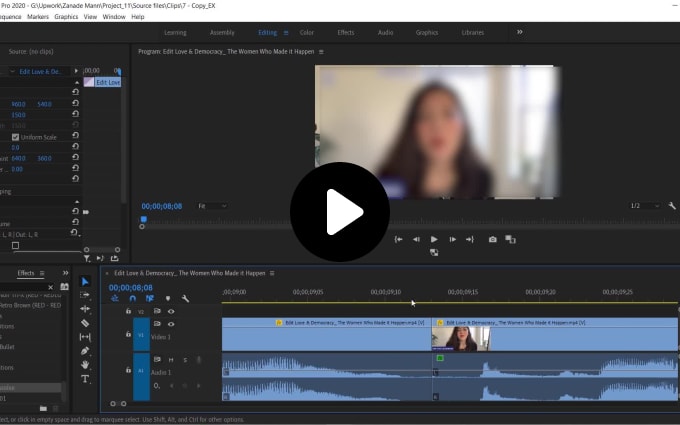680x425 pixels.
Task: Select the Pen tool
Action: coord(85,351)
